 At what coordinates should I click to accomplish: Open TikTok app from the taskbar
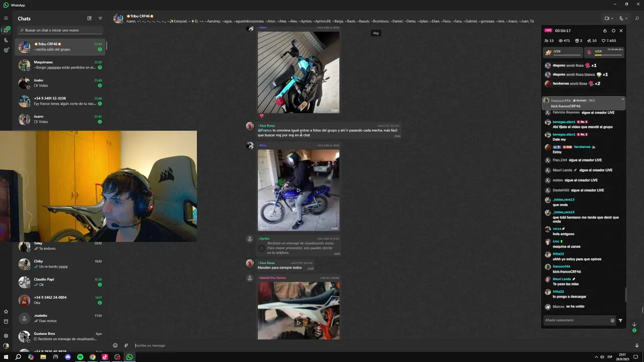coord(105,357)
